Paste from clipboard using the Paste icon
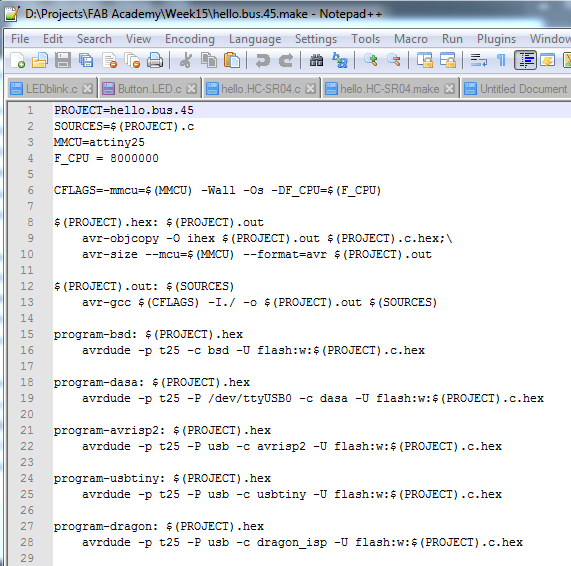This screenshot has width=571, height=566. pos(232,60)
